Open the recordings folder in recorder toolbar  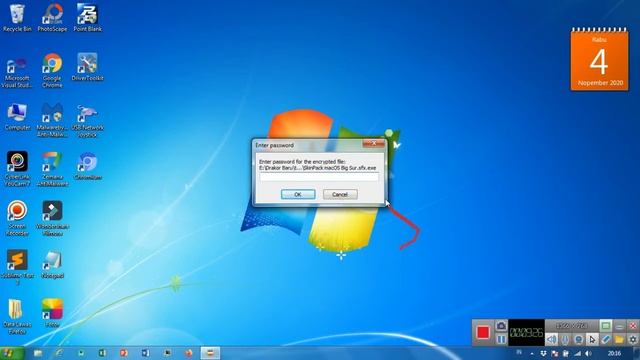click(x=619, y=339)
